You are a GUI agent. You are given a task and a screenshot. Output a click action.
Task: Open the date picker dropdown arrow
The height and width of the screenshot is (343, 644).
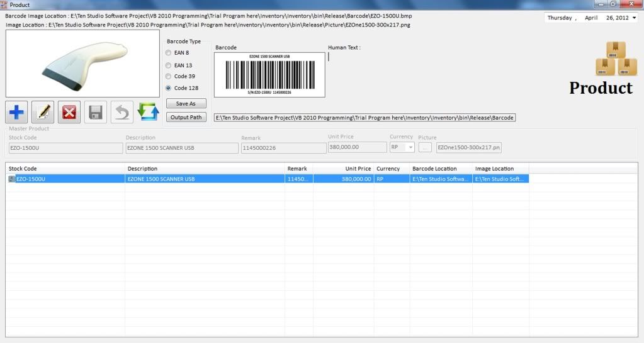coord(634,18)
